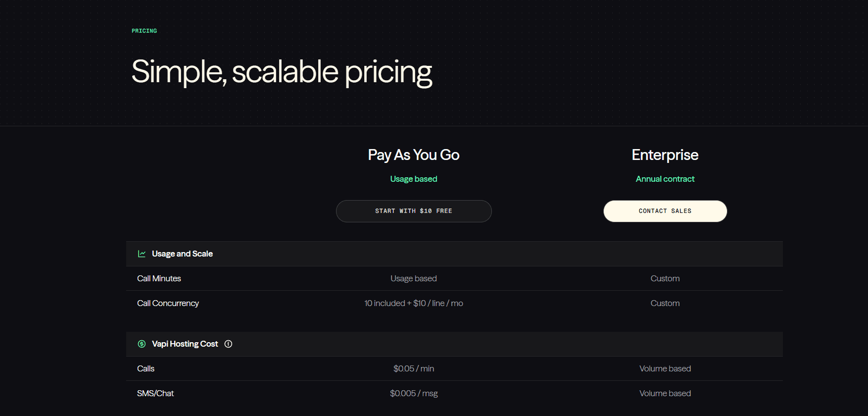Click the Simple, scalable pricing heading
Viewport: 868px width, 416px height.
tap(282, 72)
